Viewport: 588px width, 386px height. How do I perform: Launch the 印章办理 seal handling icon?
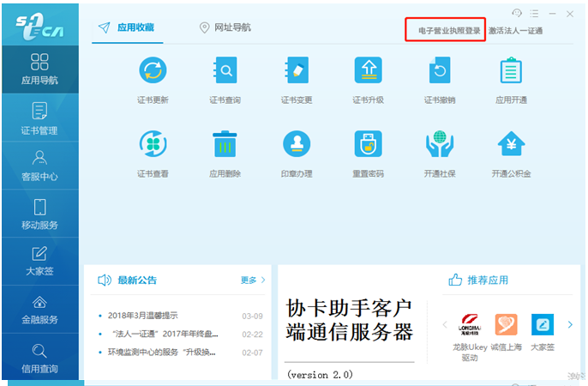click(297, 144)
